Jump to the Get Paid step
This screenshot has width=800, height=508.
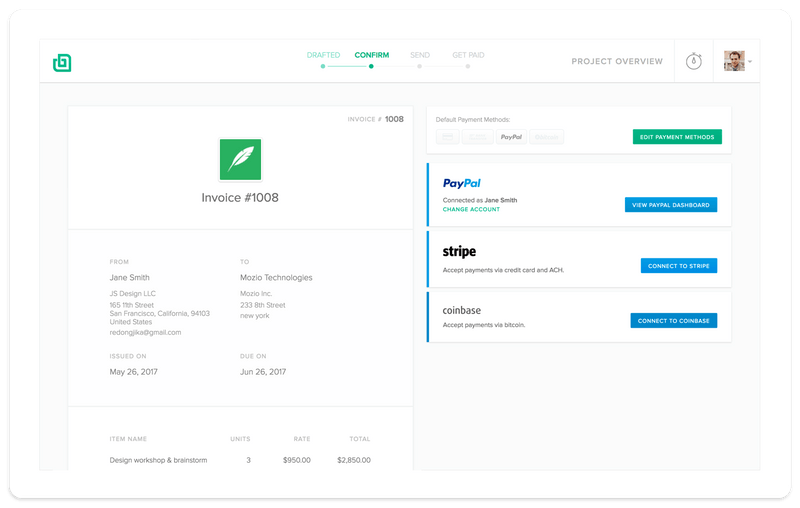coord(468,55)
